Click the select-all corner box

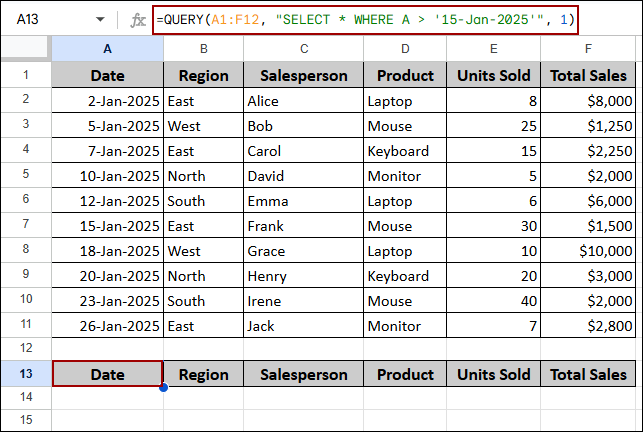point(25,48)
